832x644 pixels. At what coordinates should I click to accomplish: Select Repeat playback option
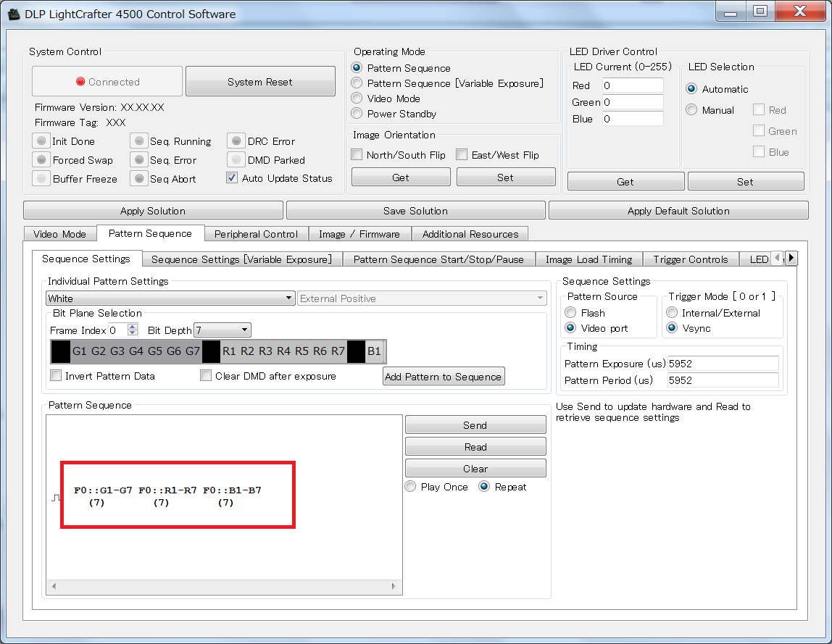tap(484, 487)
